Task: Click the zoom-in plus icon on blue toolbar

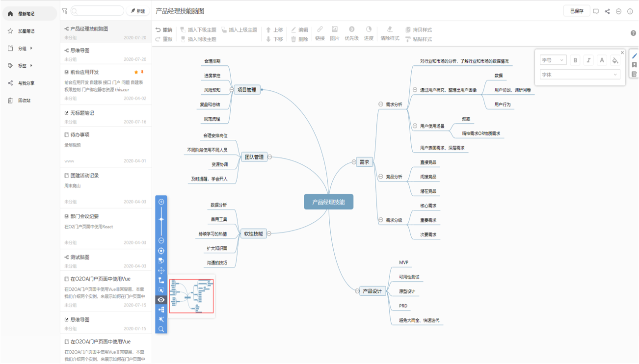Action: [161, 202]
